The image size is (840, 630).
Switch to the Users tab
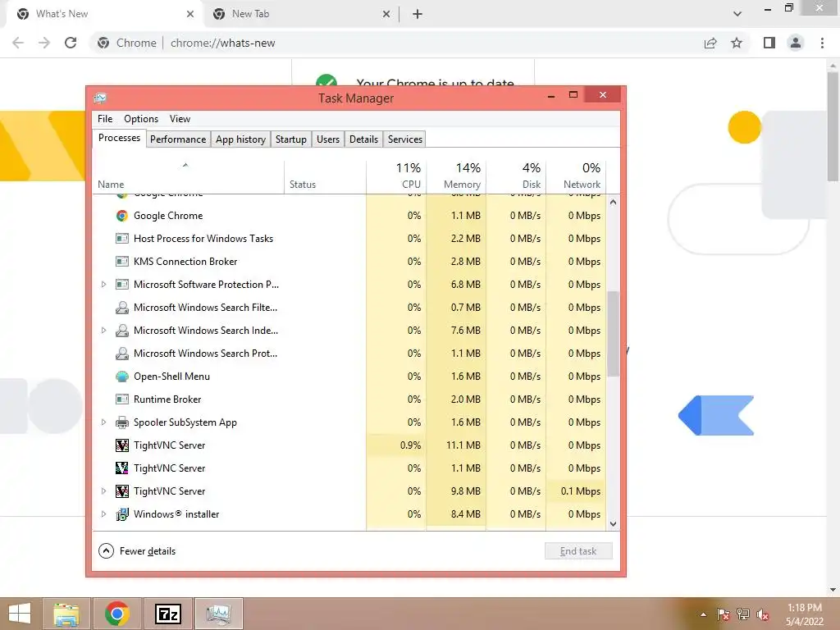(x=328, y=139)
